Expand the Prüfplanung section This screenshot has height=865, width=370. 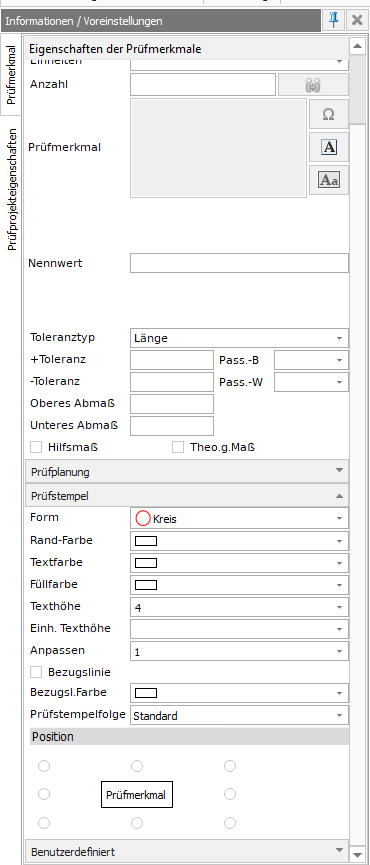(187, 472)
